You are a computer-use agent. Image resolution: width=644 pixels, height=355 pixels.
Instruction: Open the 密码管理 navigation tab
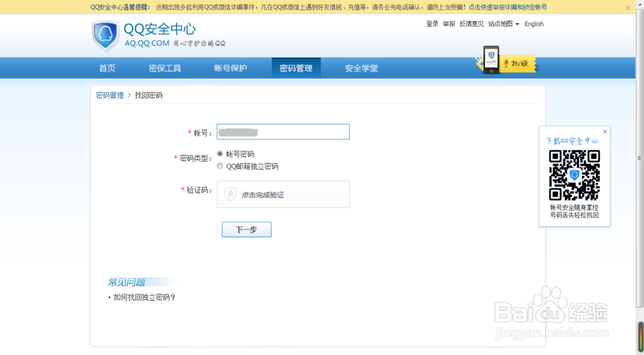pyautogui.click(x=296, y=68)
